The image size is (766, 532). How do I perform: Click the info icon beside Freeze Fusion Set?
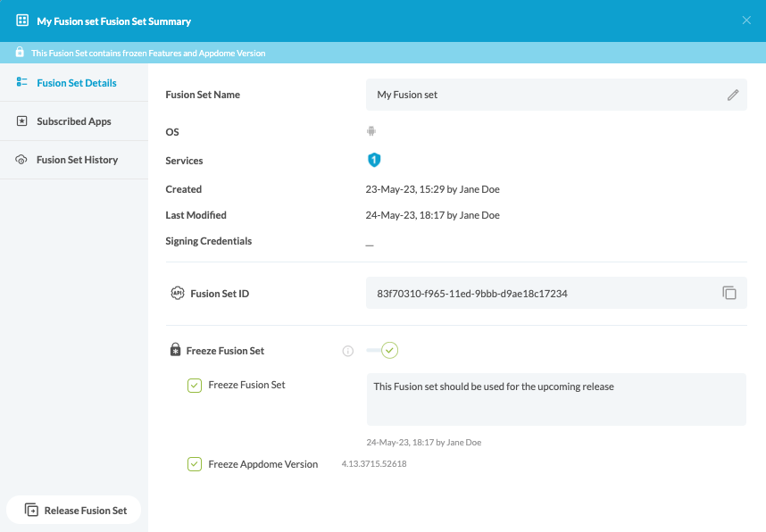tap(348, 351)
